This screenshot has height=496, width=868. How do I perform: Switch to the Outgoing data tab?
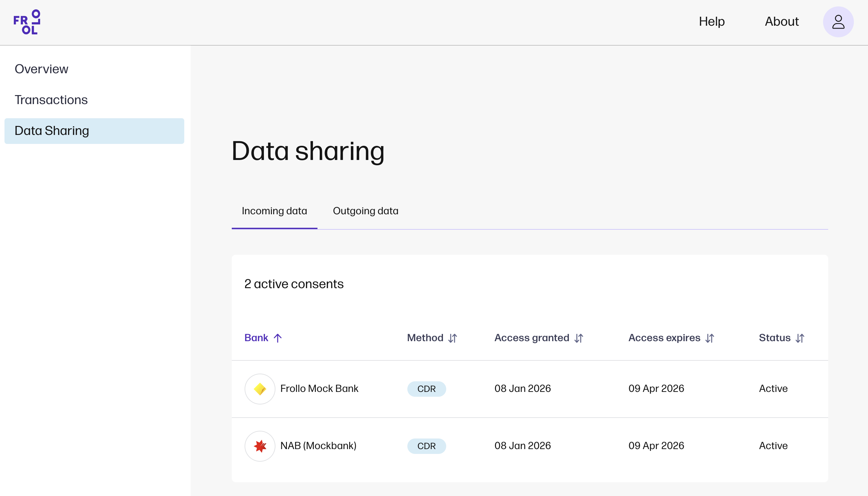pos(365,211)
